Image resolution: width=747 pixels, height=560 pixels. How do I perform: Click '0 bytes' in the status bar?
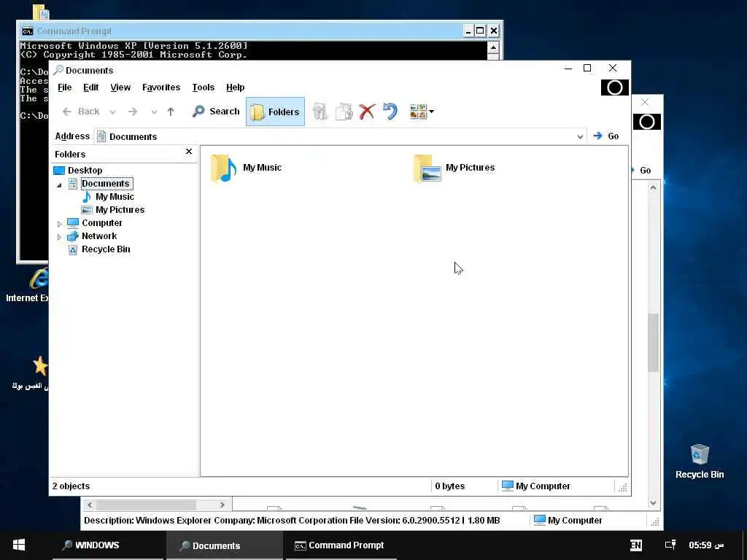pyautogui.click(x=449, y=486)
